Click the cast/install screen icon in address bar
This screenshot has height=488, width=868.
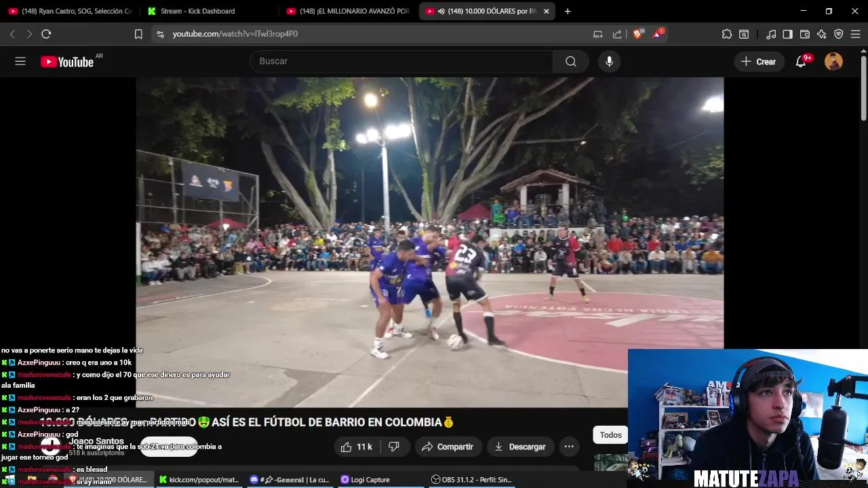pyautogui.click(x=597, y=34)
